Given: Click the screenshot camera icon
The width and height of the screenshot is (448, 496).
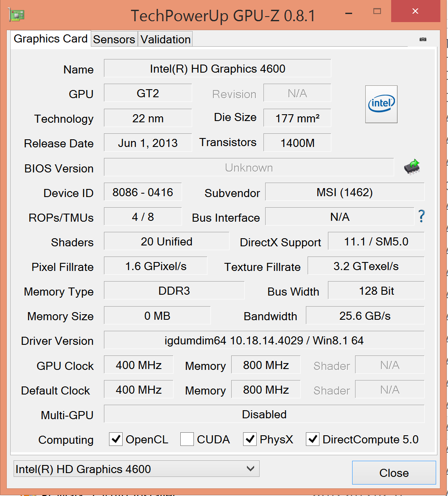Looking at the screenshot, I should [423, 39].
